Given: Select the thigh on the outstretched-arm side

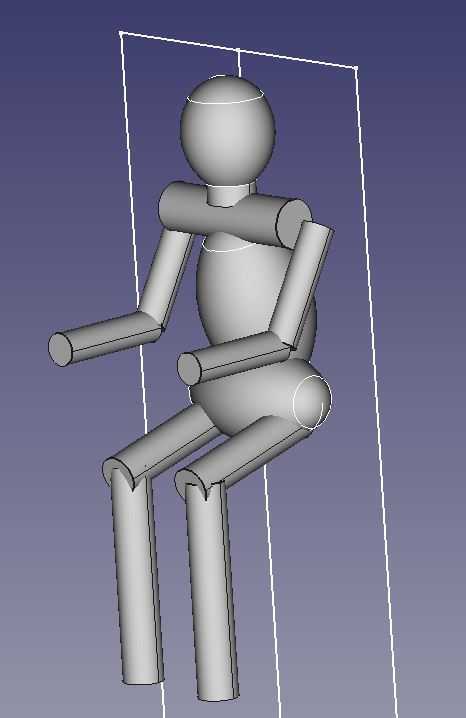Looking at the screenshot, I should pos(165,444).
